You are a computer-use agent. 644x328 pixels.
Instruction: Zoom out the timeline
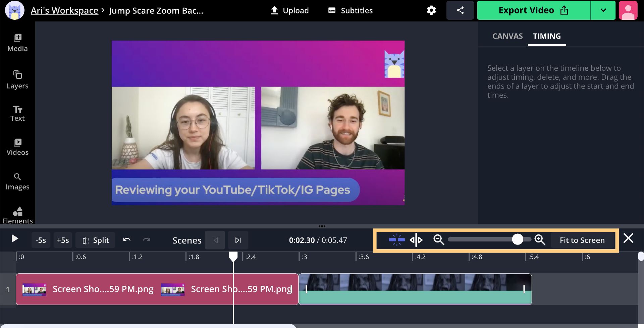click(x=439, y=240)
